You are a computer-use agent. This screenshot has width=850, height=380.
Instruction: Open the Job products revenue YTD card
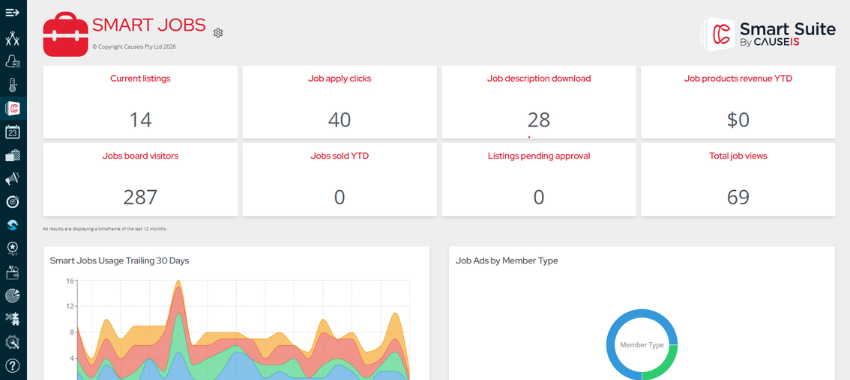pyautogui.click(x=738, y=102)
